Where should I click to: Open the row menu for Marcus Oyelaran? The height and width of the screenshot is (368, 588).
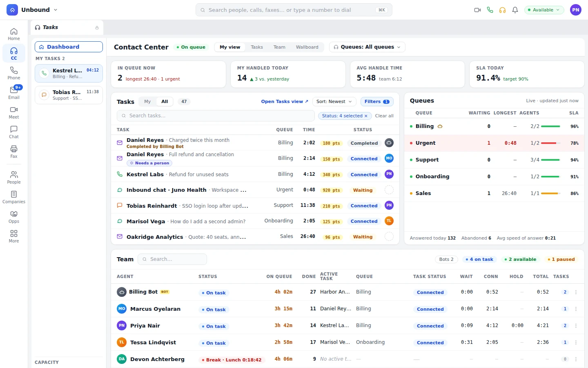pos(576,309)
